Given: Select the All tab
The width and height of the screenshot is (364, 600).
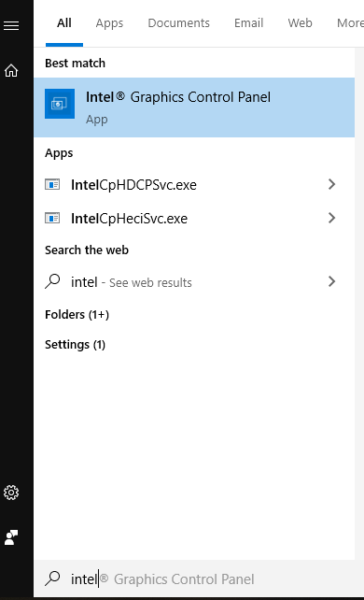Looking at the screenshot, I should tap(64, 23).
